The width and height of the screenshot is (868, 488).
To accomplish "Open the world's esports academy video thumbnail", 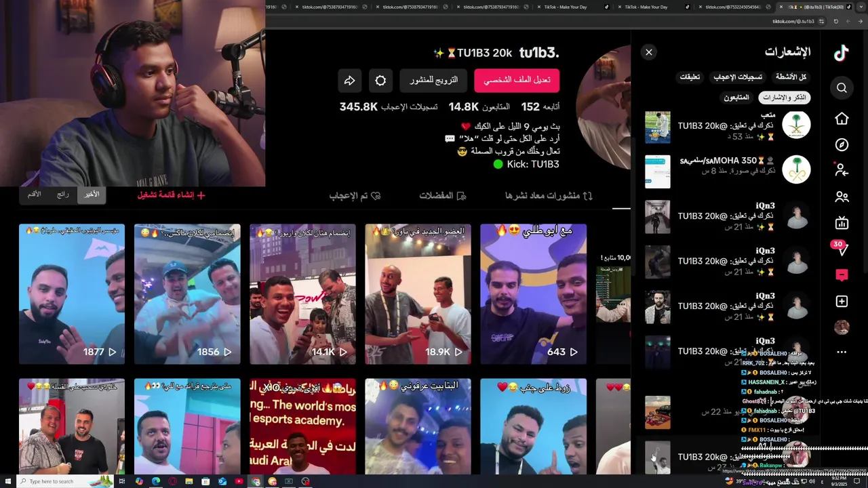I will pos(302,426).
